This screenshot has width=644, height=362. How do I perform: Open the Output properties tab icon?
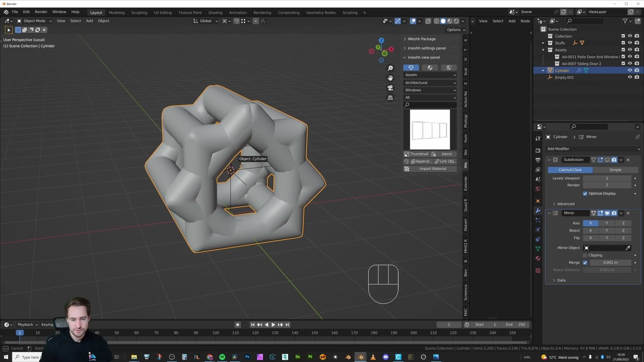click(538, 160)
